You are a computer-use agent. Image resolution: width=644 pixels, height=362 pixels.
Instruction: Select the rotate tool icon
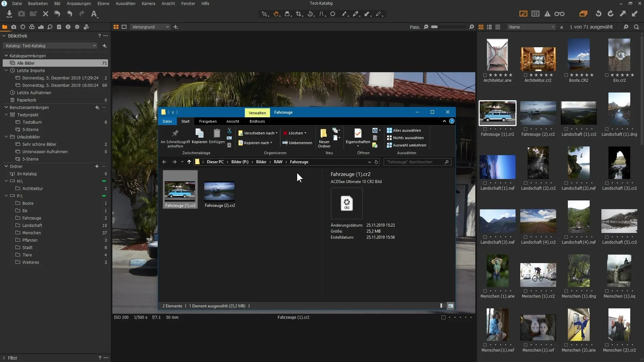click(311, 14)
